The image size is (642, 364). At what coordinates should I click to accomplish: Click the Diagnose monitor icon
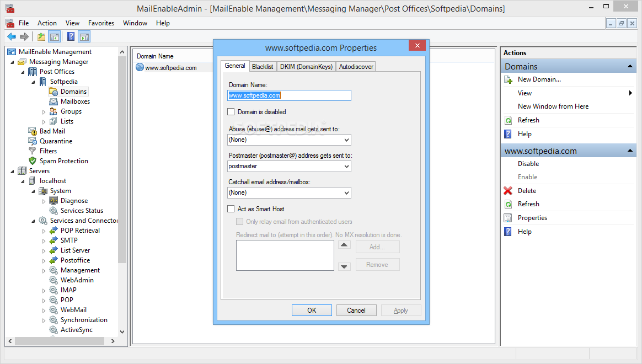(54, 201)
